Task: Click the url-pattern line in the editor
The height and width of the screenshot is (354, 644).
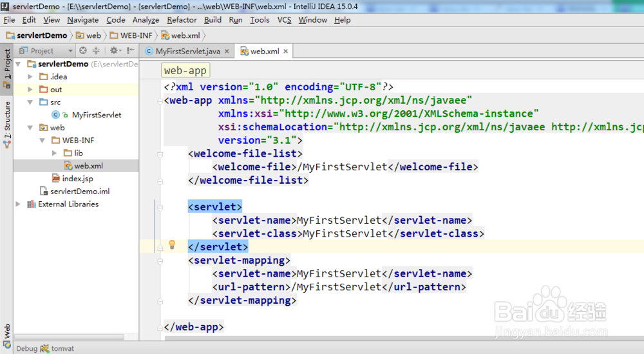Action: 339,286
